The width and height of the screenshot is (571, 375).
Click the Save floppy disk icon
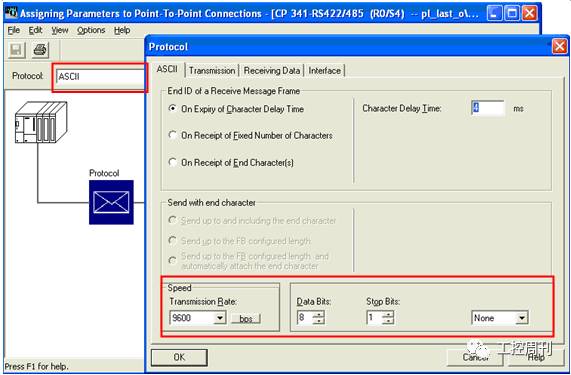click(x=16, y=50)
